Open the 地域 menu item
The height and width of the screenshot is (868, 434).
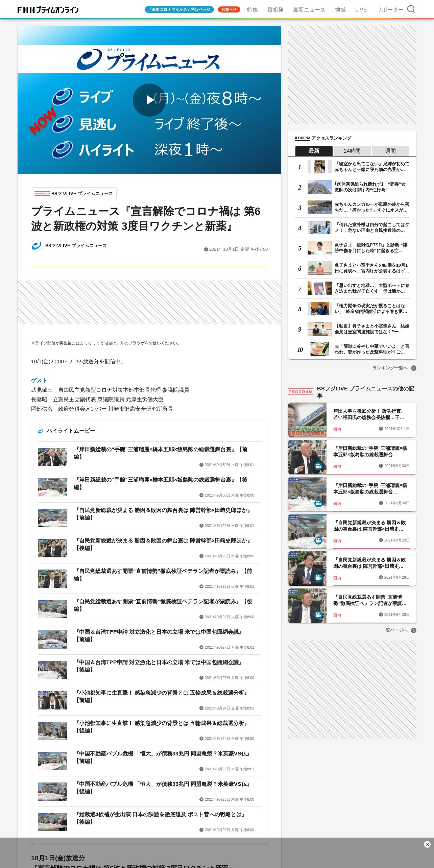pyautogui.click(x=340, y=10)
